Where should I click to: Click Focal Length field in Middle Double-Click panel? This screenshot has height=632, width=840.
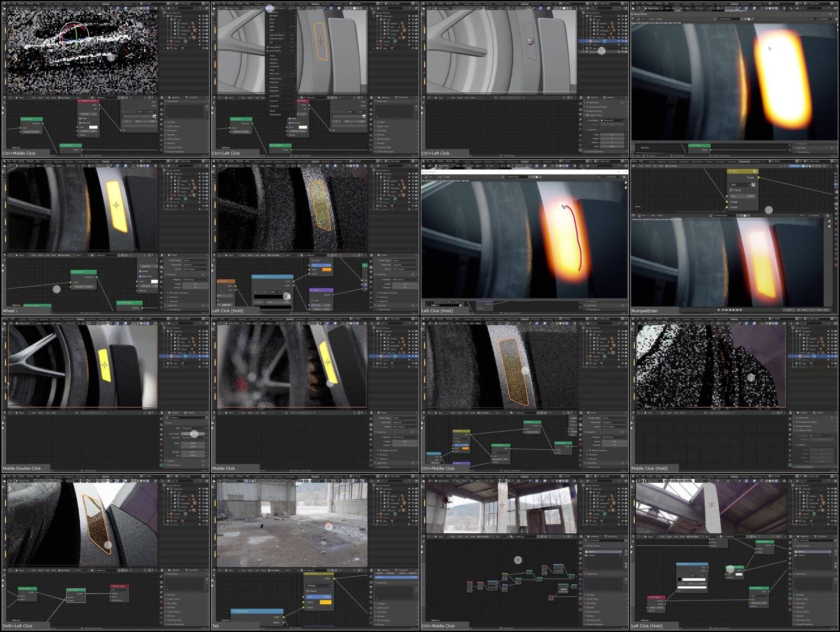[x=194, y=434]
